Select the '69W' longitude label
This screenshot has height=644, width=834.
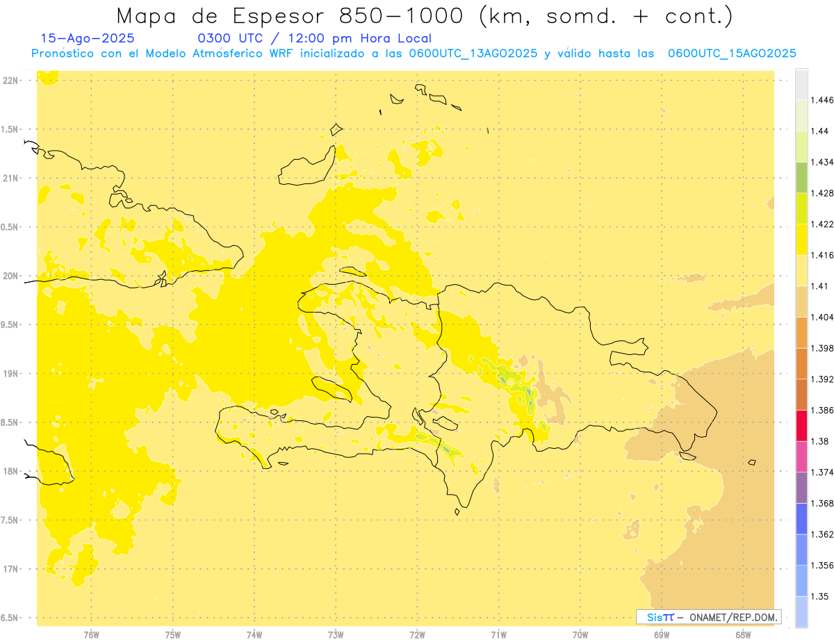click(x=662, y=634)
